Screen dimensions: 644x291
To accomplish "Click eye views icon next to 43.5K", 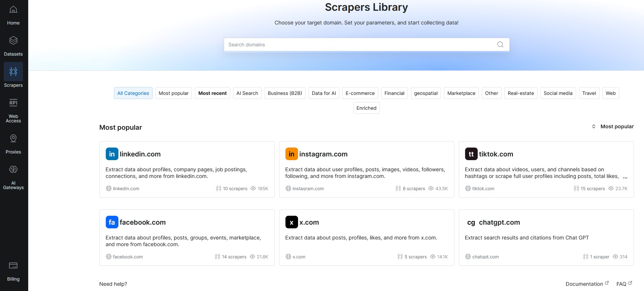I will click(x=431, y=188).
